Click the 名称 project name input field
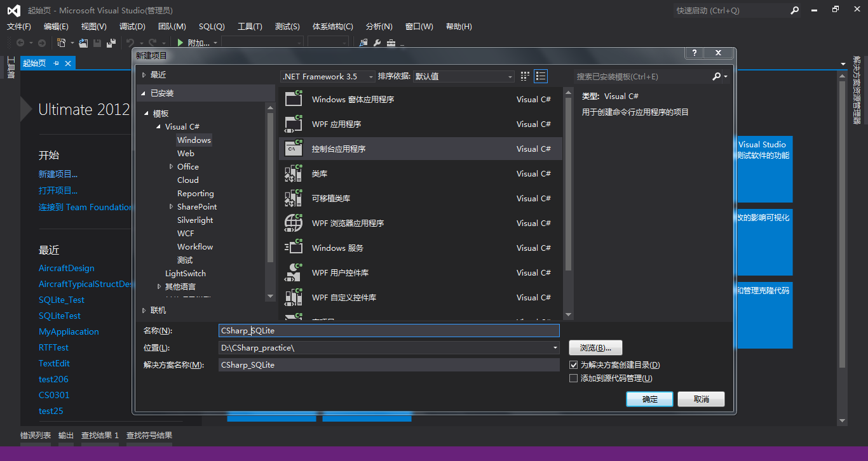 click(389, 331)
